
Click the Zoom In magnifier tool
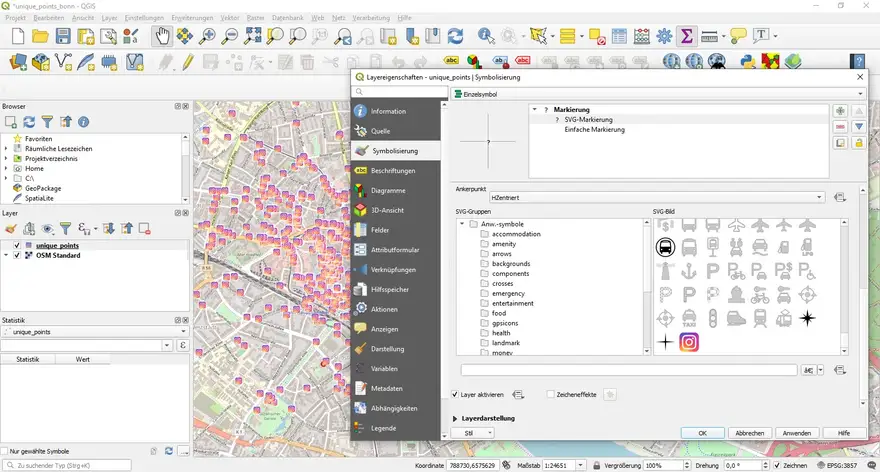[x=207, y=36]
